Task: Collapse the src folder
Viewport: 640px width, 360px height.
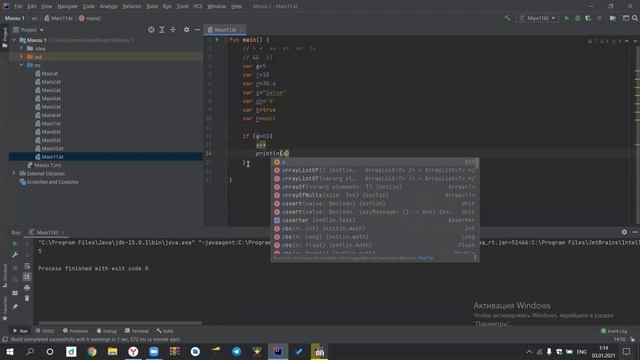Action: coord(22,65)
